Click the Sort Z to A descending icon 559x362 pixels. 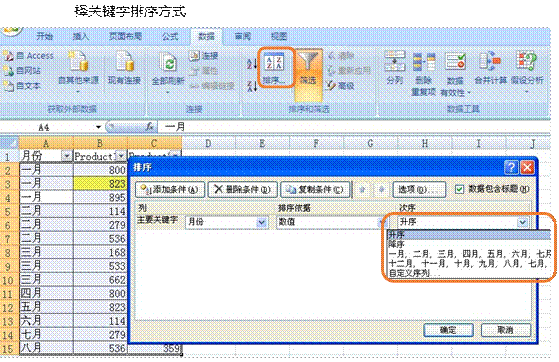tap(252, 86)
